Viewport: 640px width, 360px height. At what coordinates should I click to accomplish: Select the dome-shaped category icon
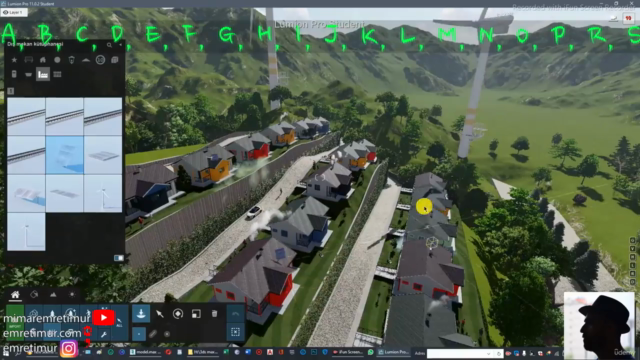(x=86, y=60)
